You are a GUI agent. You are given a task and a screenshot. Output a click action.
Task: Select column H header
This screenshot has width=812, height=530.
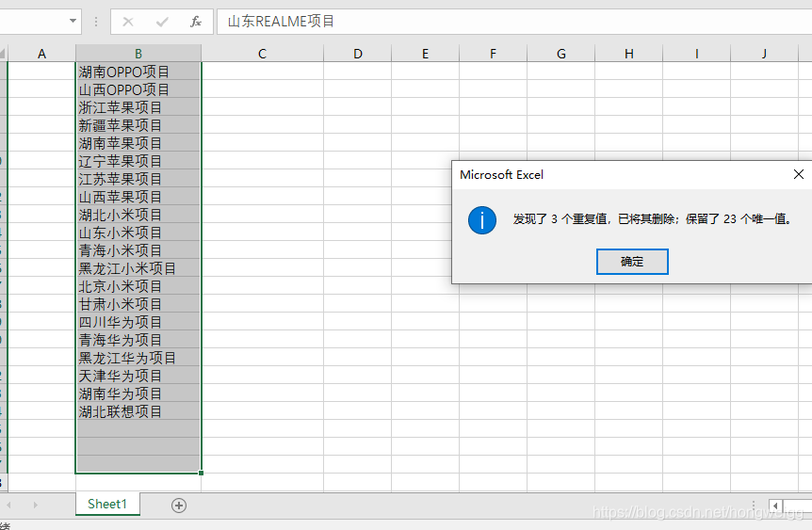(628, 54)
